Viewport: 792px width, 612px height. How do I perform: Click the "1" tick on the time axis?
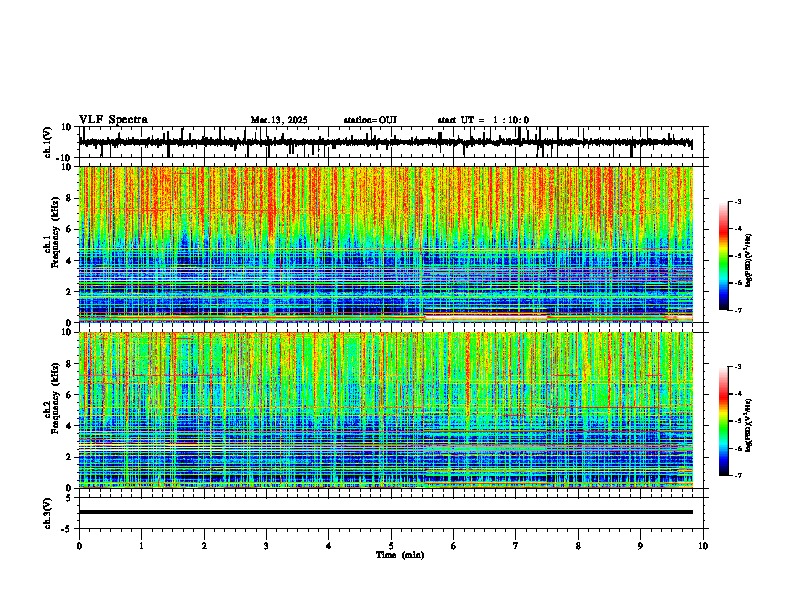(x=141, y=546)
